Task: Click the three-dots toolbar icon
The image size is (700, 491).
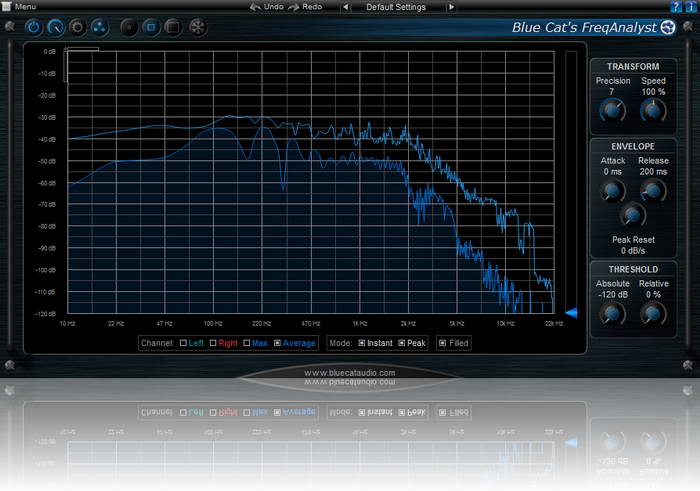Action: click(100, 27)
